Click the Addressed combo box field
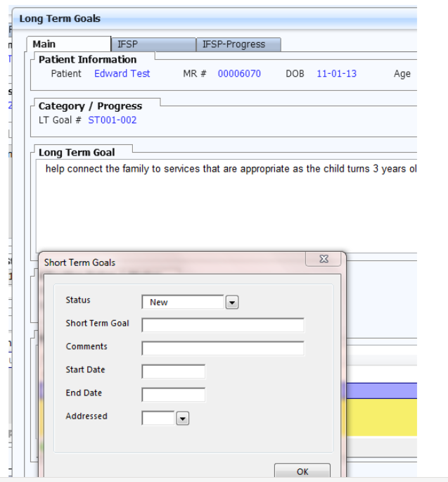Viewport: 448px width, 482px height. [x=158, y=418]
